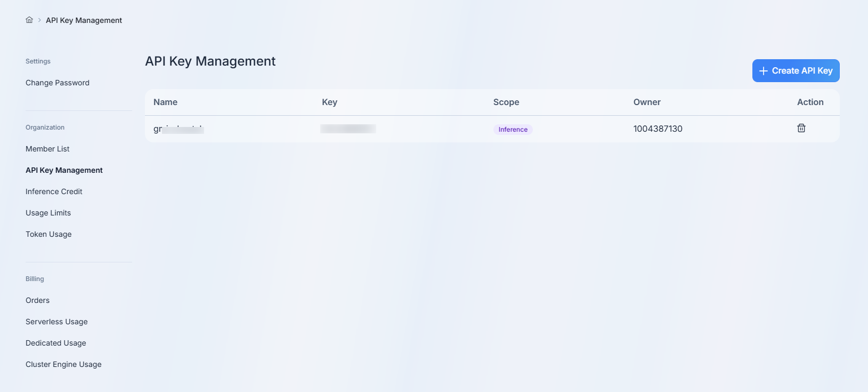This screenshot has width=868, height=392.
Task: Click owner ID 1004387130
Action: (x=658, y=129)
